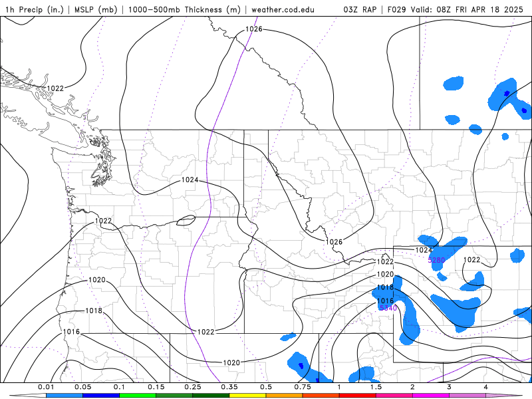Image resolution: width=532 pixels, height=399 pixels.
Task: Click the 'F029' forecast hour text
Action: click(396, 9)
